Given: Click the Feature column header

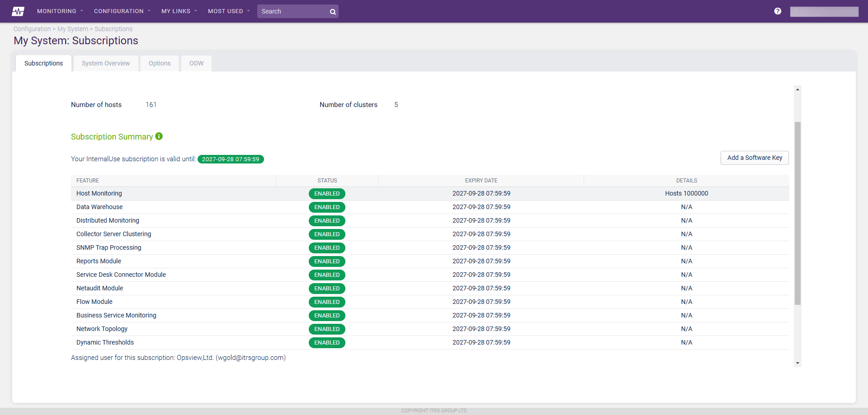Looking at the screenshot, I should point(88,181).
